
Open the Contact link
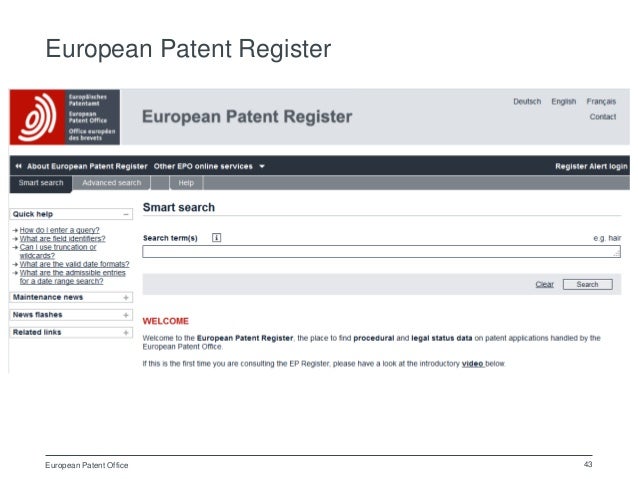(603, 117)
